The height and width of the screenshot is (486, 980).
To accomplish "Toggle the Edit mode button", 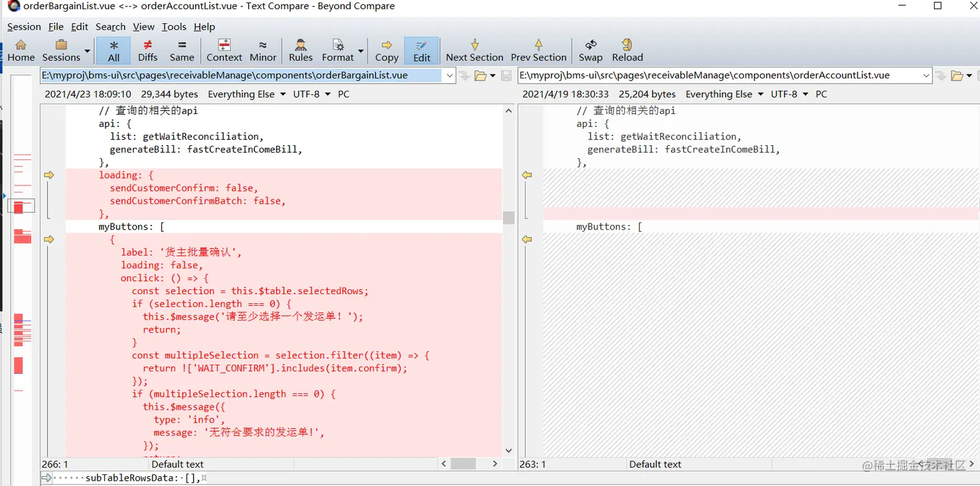I will 421,51.
